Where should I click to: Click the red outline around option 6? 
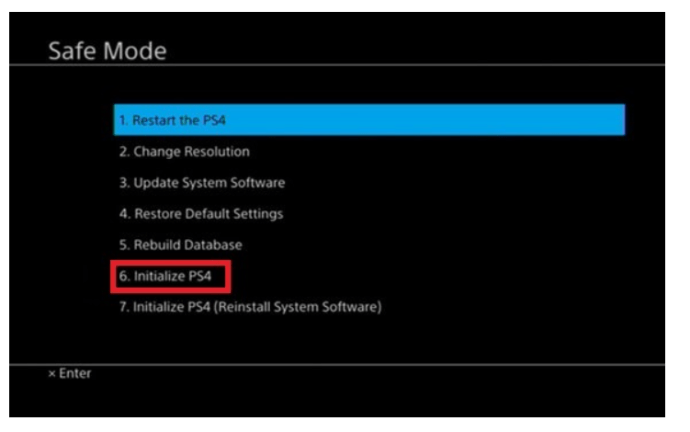pyautogui.click(x=171, y=263)
